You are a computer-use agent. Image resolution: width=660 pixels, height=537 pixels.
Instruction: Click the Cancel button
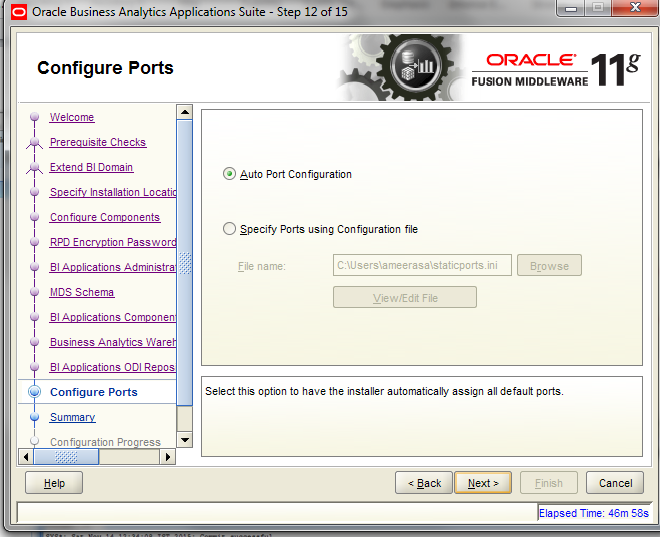point(615,483)
